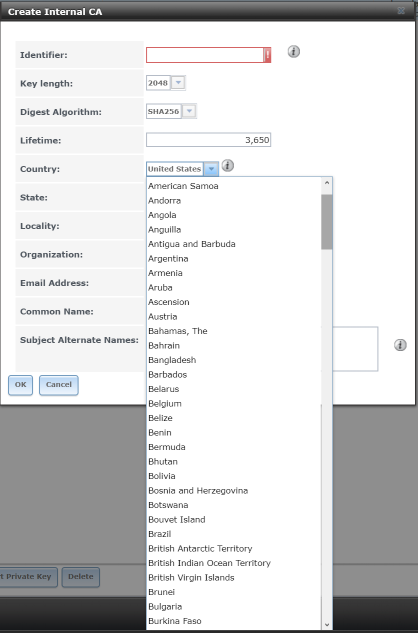Choose Brazil from the country list
This screenshot has height=633, width=418.
(234, 534)
